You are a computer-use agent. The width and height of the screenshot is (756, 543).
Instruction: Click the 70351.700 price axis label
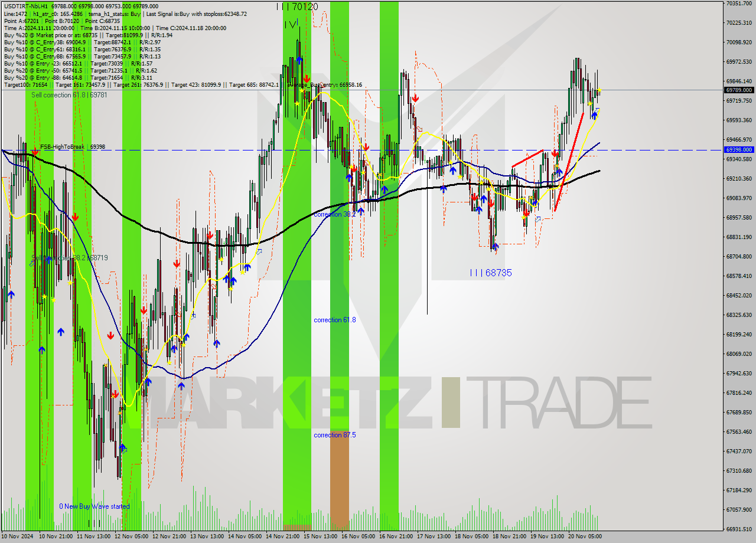(739, 4)
